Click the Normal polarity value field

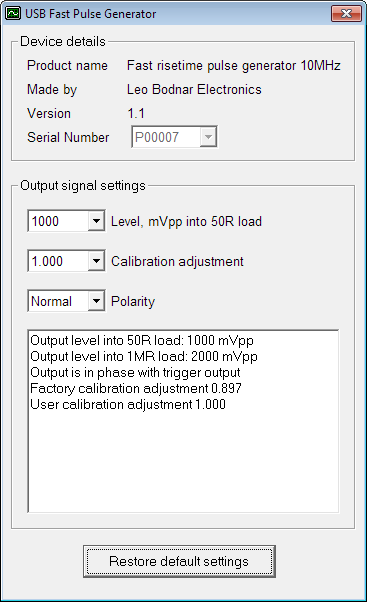tap(58, 301)
